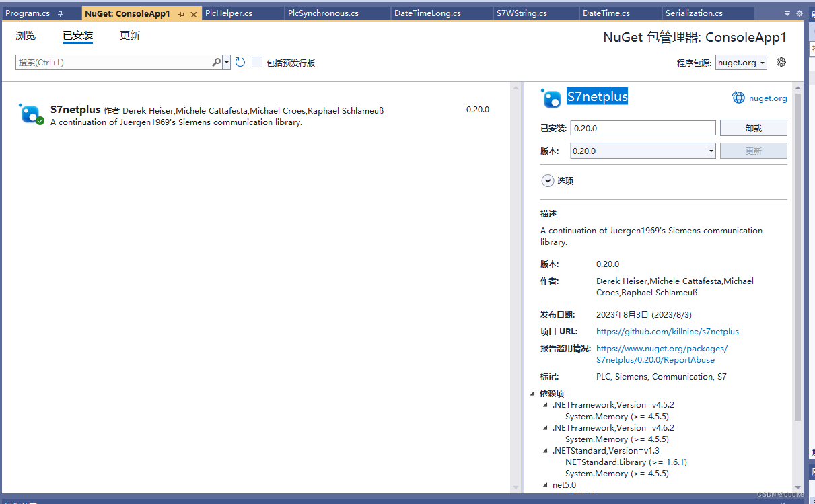Click the 0.20.0 version in package row
Screen dimensions: 815x504
478,110
